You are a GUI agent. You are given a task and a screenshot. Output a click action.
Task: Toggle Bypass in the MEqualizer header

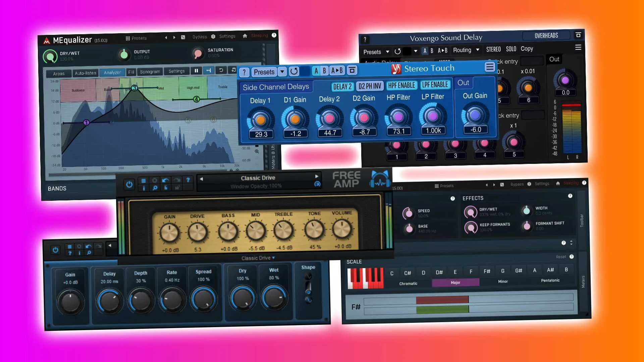[200, 37]
